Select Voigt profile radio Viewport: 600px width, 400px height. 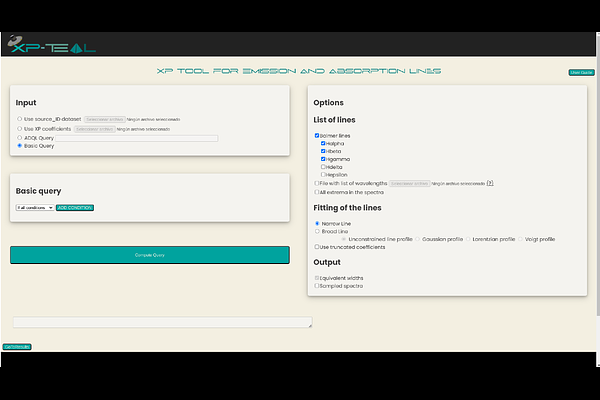coord(520,239)
